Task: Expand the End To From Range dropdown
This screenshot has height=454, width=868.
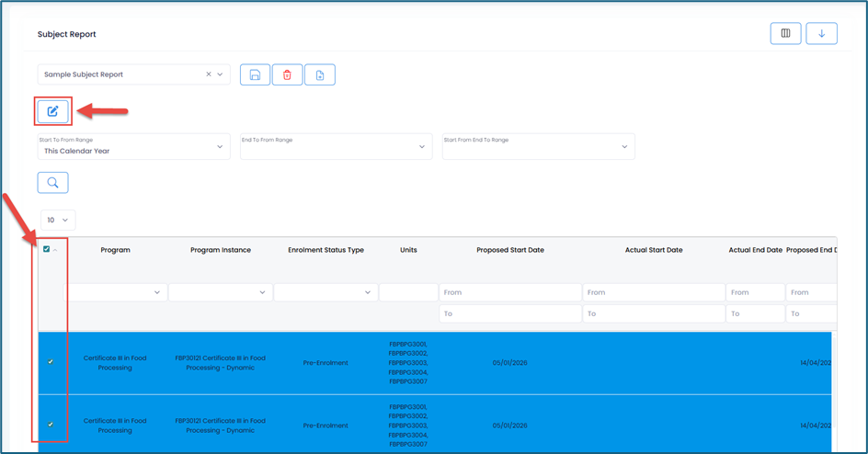Action: 336,146
